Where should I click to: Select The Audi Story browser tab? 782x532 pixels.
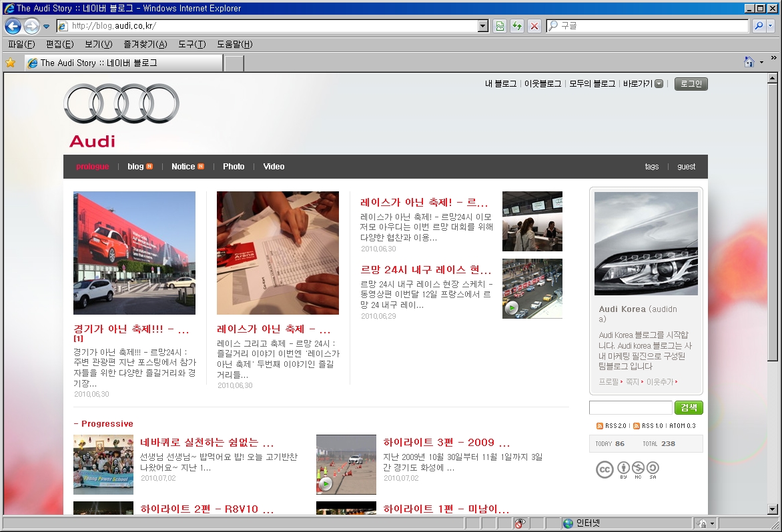coord(123,63)
